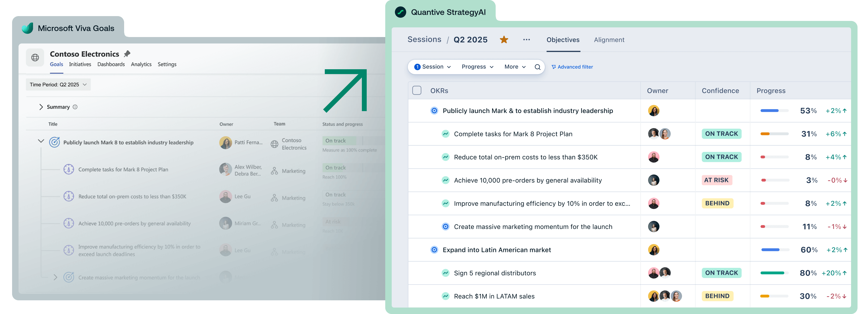Open the Initiatives tab in Viva Goals
The width and height of the screenshot is (868, 314).
tap(80, 64)
